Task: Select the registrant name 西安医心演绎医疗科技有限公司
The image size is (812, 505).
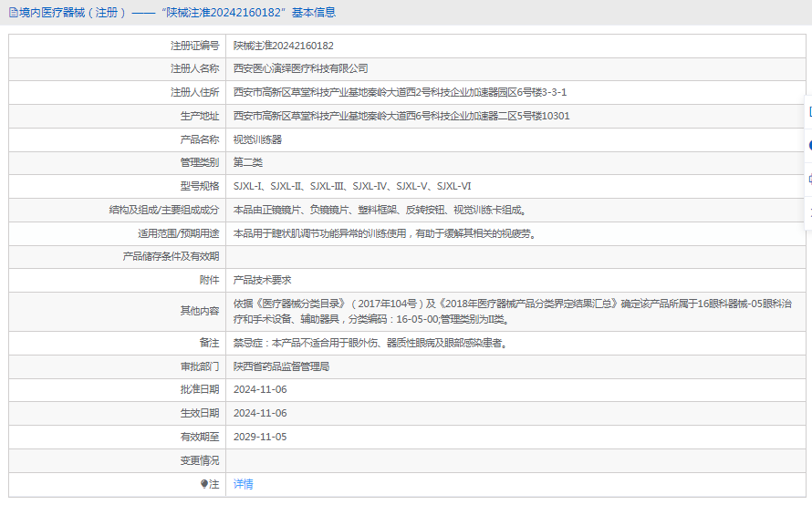Action: coord(300,68)
